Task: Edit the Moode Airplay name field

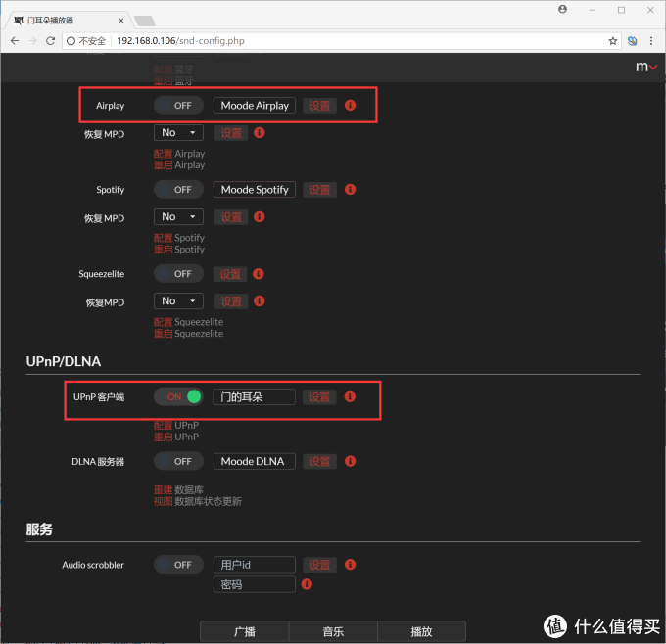Action: [x=255, y=106]
